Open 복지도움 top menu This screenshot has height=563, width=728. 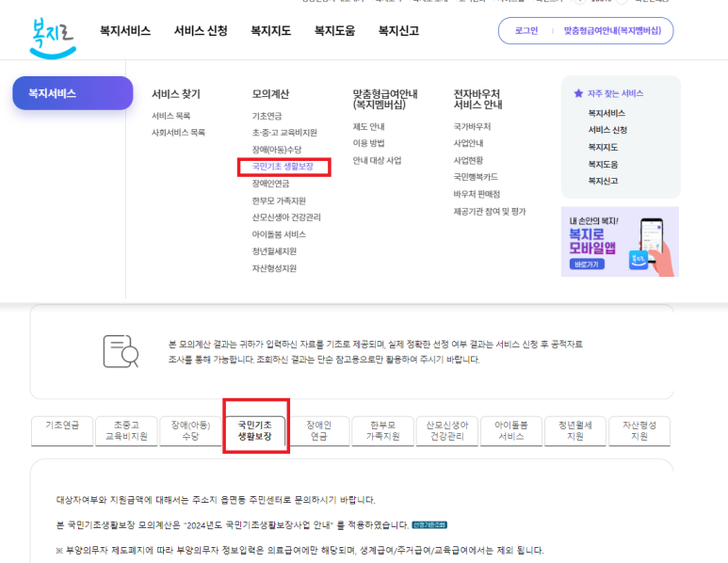point(334,31)
